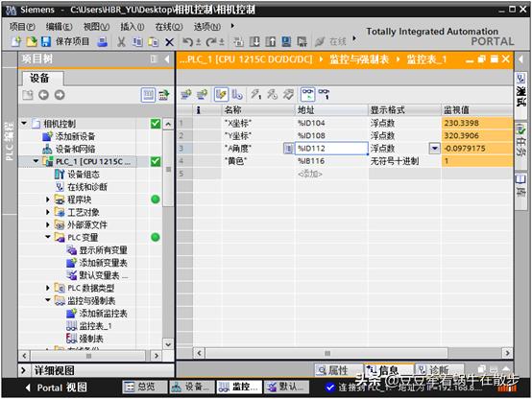This screenshot has height=399, width=532.
Task: Switch to Portal 视图
Action: pyautogui.click(x=57, y=387)
